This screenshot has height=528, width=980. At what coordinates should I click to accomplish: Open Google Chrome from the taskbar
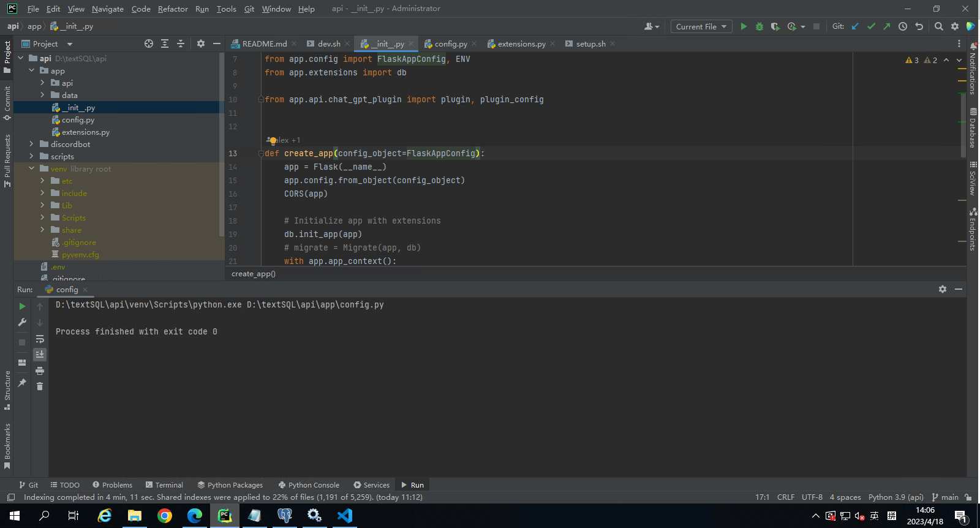165,516
